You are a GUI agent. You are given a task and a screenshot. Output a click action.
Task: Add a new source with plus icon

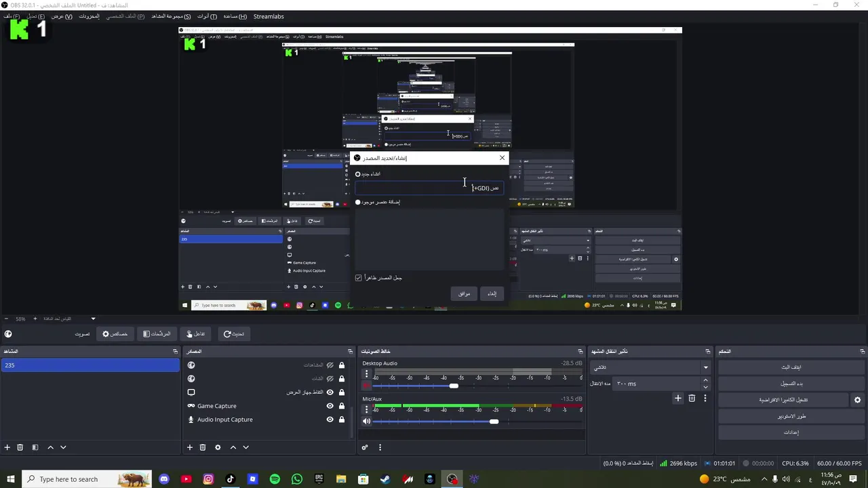190,447
